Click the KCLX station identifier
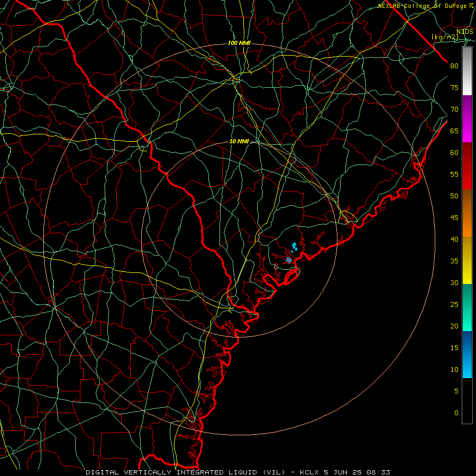The width and height of the screenshot is (476, 476). 309,472
